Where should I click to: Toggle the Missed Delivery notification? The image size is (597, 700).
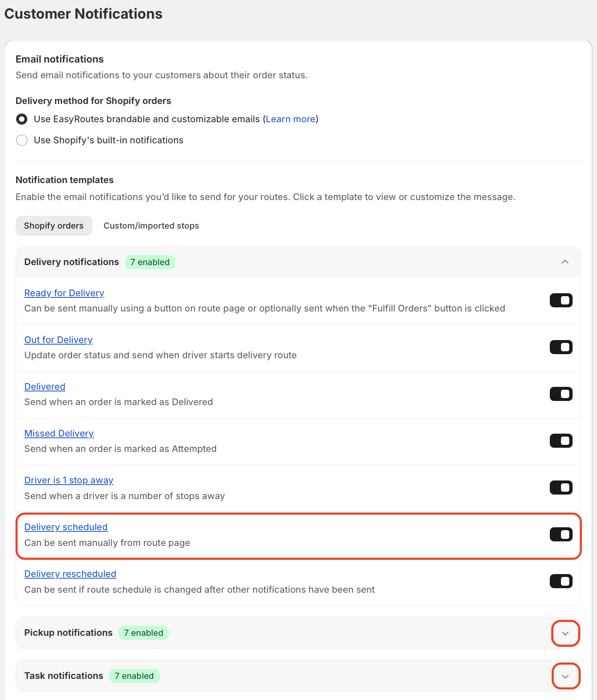(x=561, y=441)
